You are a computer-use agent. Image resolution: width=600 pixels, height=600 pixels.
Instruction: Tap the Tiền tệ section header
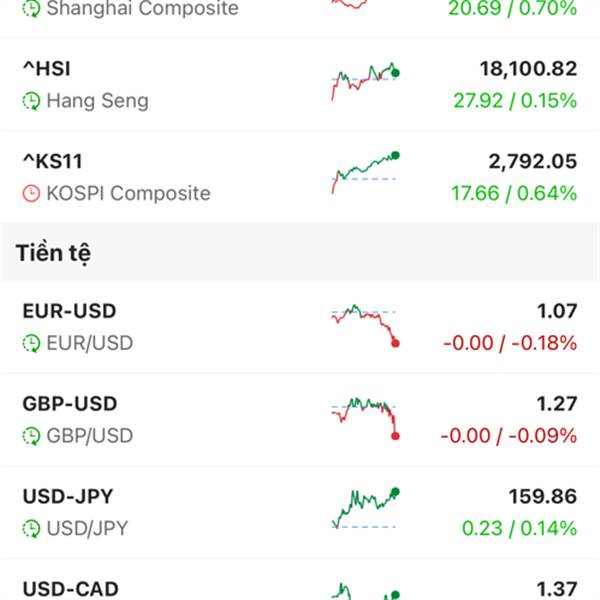pos(53,254)
